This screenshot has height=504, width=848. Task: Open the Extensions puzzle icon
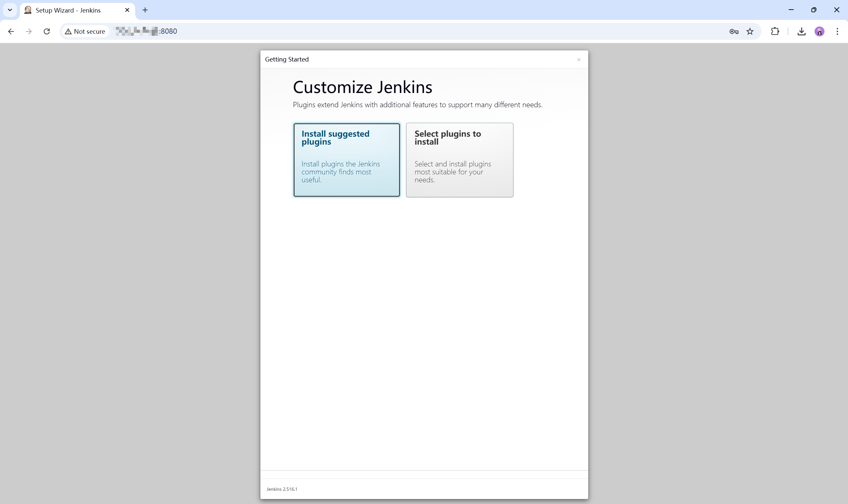[x=774, y=31]
